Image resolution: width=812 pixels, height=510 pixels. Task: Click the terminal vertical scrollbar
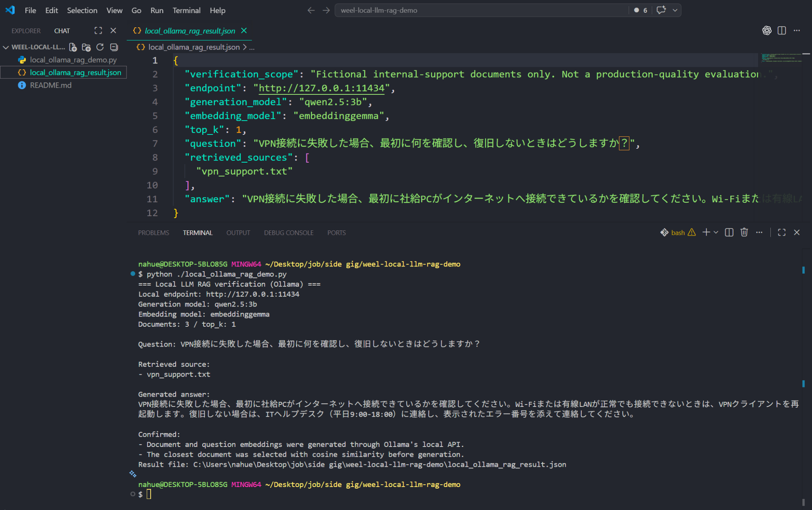pyautogui.click(x=803, y=377)
